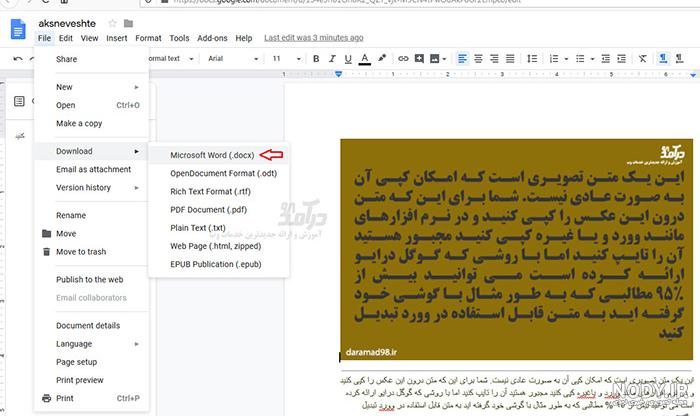Click the move-to-folder icon beside title

pos(128,23)
